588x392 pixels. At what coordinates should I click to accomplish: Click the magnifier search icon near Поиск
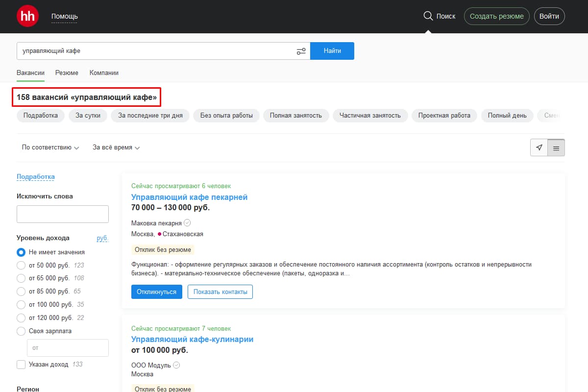coord(428,16)
